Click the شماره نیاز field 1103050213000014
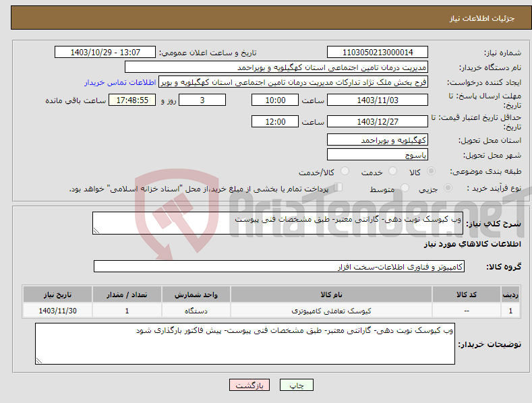The height and width of the screenshot is (403, 532). [x=378, y=53]
